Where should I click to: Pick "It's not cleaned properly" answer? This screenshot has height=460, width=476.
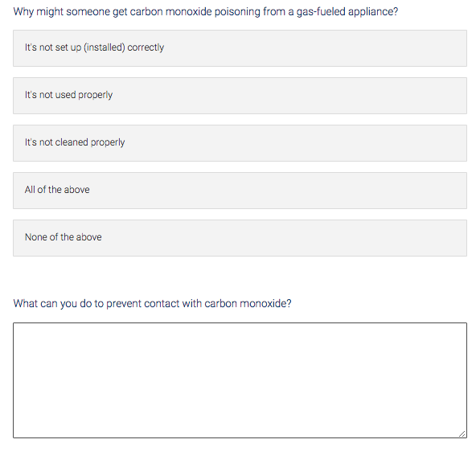240,143
